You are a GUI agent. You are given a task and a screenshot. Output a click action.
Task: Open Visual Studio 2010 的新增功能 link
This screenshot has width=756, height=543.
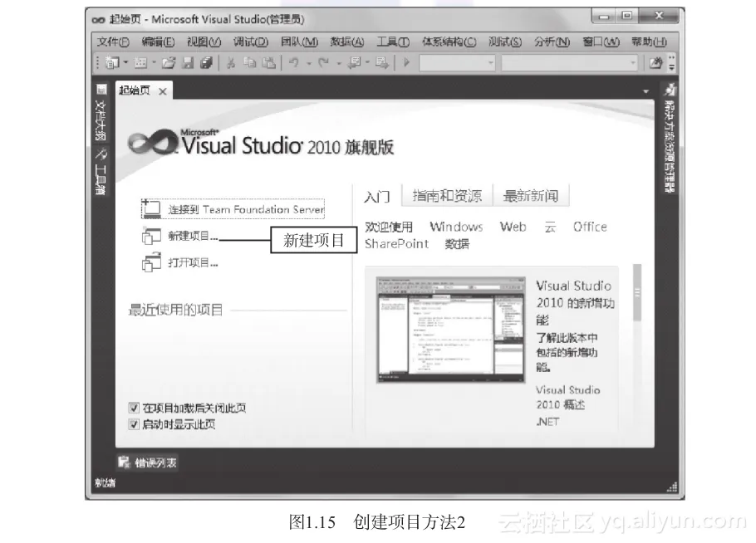(575, 302)
